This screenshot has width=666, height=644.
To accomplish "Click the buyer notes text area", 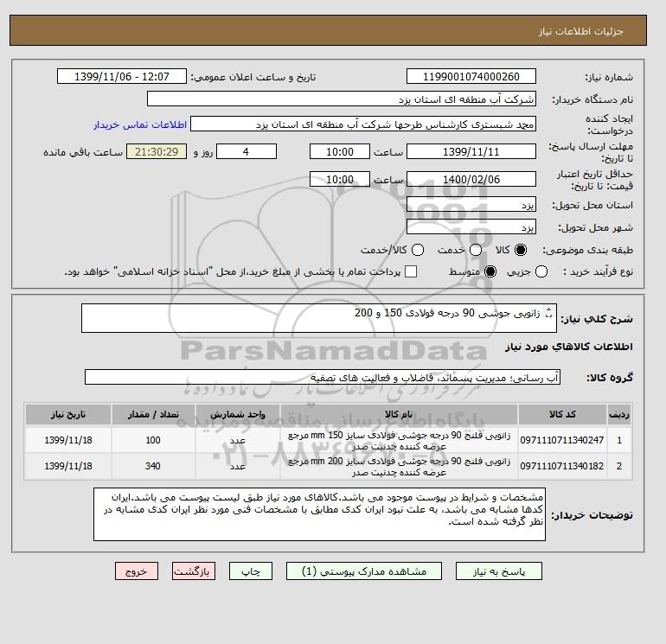I will [319, 514].
